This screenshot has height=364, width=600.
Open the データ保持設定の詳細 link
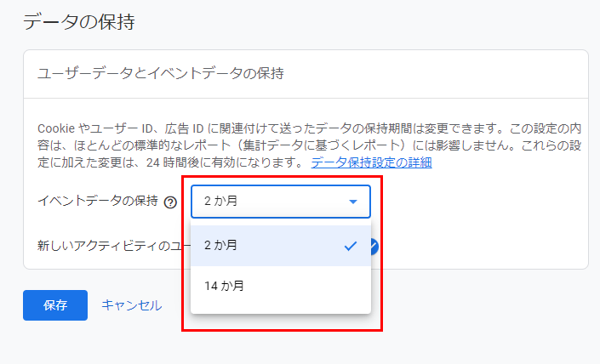[371, 162]
